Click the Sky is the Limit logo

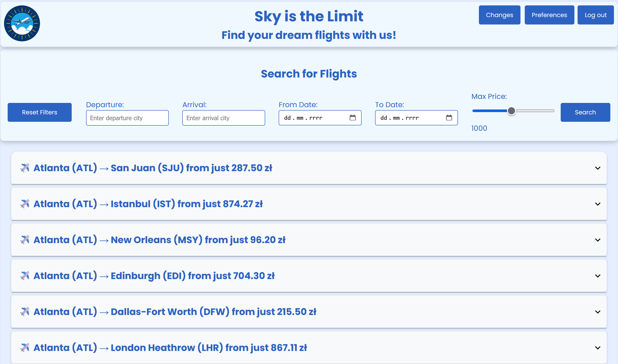pos(22,23)
